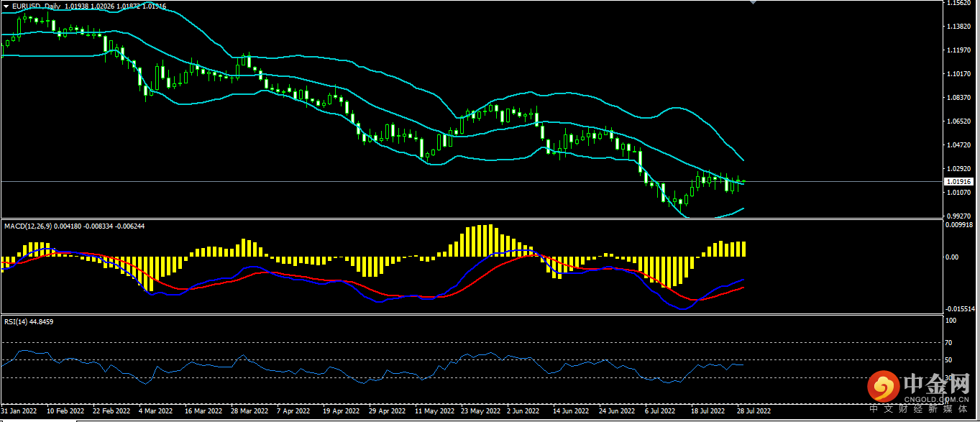Image resolution: width=980 pixels, height=422 pixels.
Task: Open the dropdown arrow beside EURUSD, Daily
Action: coord(6,6)
